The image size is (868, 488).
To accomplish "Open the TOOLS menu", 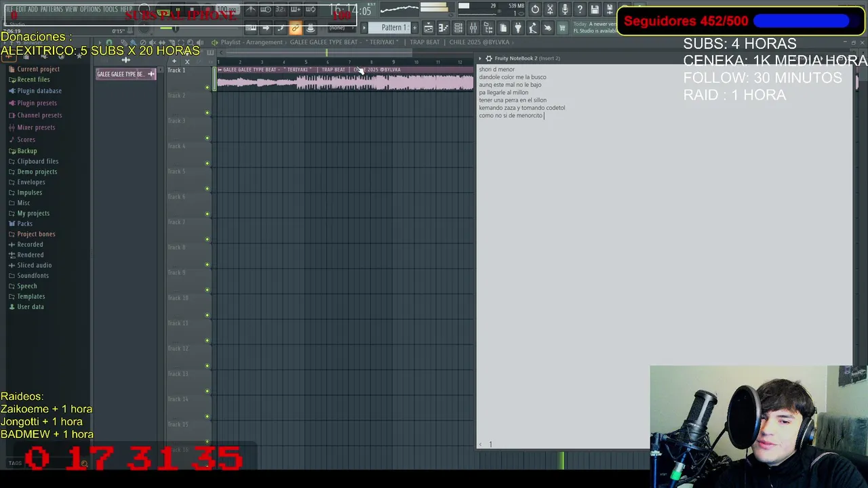I will click(110, 9).
